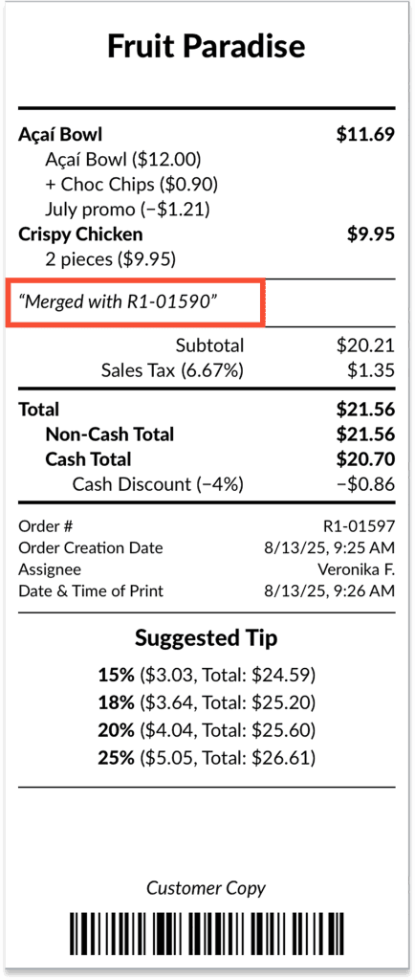Select the Subtotal amount $20.21

365,345
